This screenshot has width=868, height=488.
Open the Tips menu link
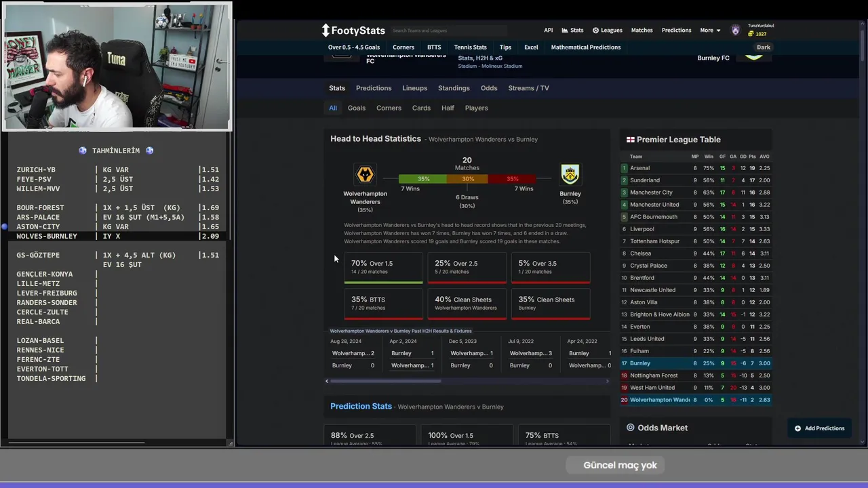[505, 47]
